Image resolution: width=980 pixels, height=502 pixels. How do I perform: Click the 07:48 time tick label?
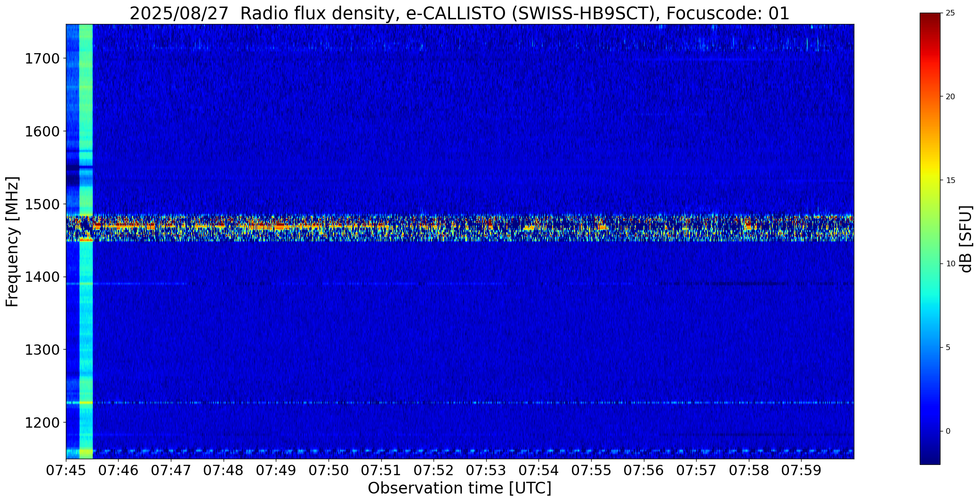(224, 470)
